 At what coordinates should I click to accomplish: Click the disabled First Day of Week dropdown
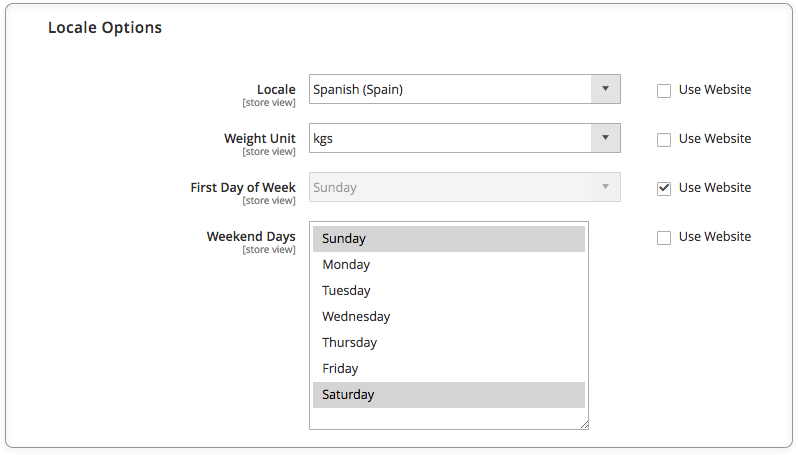pos(465,187)
